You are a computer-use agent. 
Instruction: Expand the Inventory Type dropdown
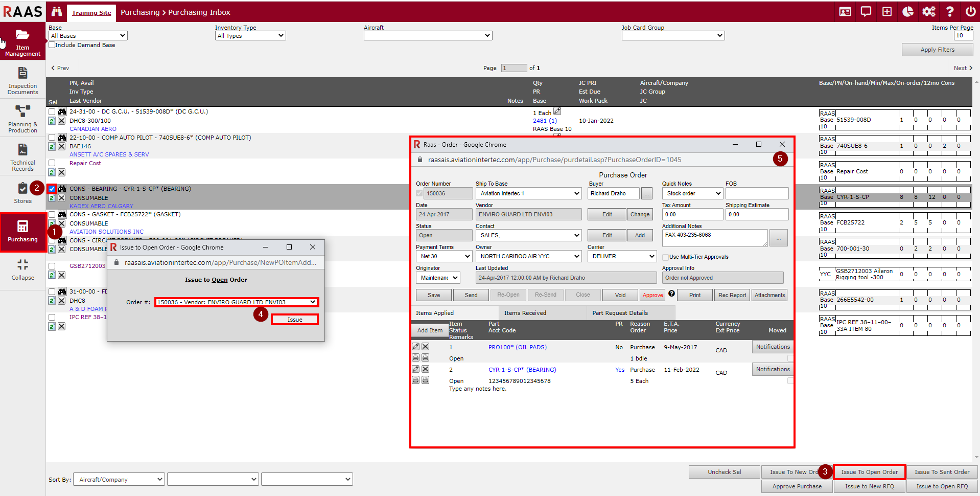(x=250, y=36)
